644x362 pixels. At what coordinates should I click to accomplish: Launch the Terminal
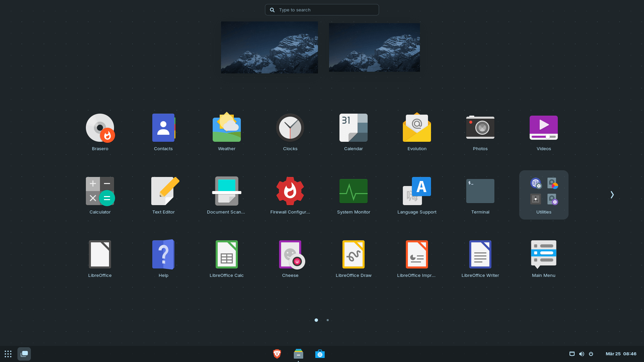[480, 191]
